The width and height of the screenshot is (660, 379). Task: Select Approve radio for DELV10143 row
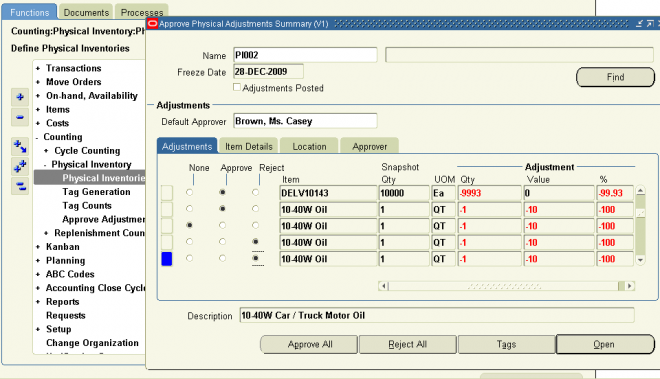point(222,192)
